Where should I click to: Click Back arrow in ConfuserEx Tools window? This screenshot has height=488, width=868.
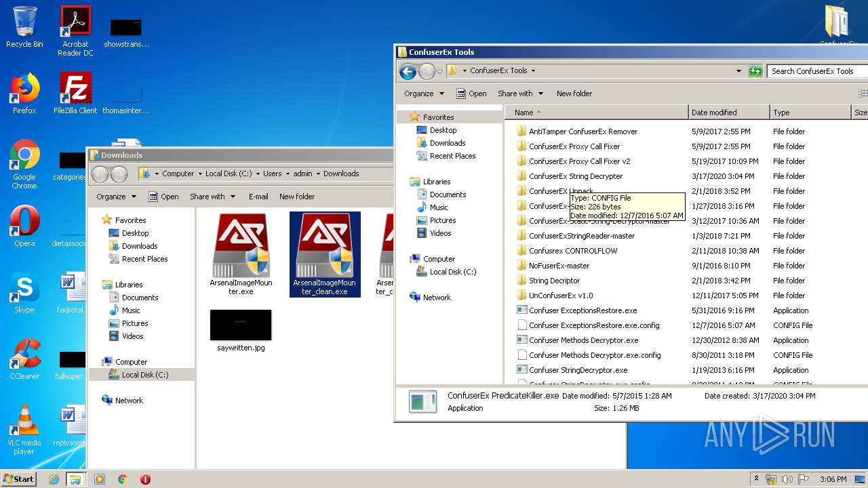(x=408, y=71)
